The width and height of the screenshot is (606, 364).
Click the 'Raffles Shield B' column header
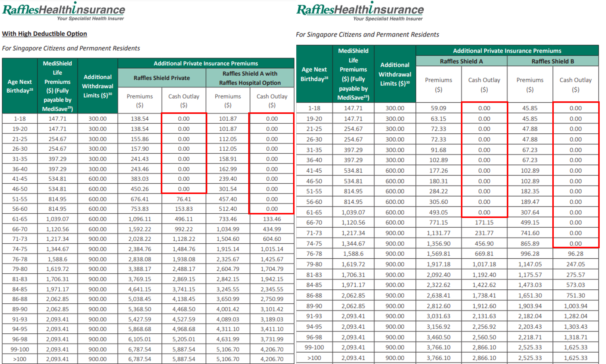click(x=552, y=61)
